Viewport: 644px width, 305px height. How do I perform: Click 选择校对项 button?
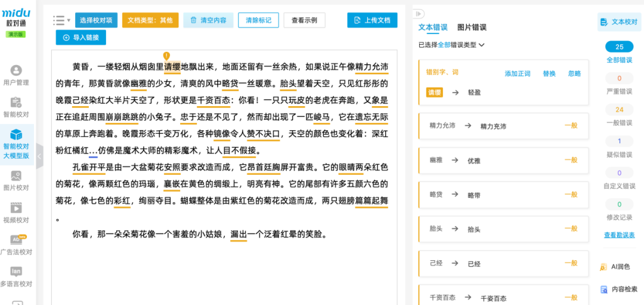coord(96,20)
